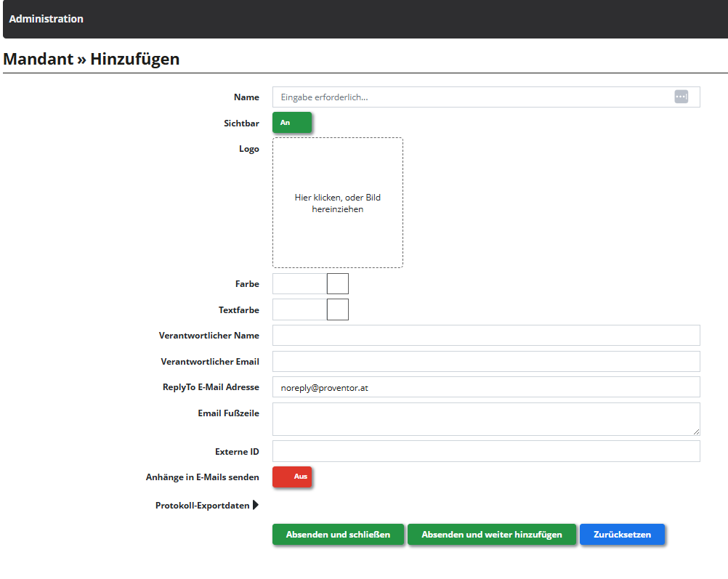Click the Farbe hex text input
728x579 pixels.
[x=299, y=284]
